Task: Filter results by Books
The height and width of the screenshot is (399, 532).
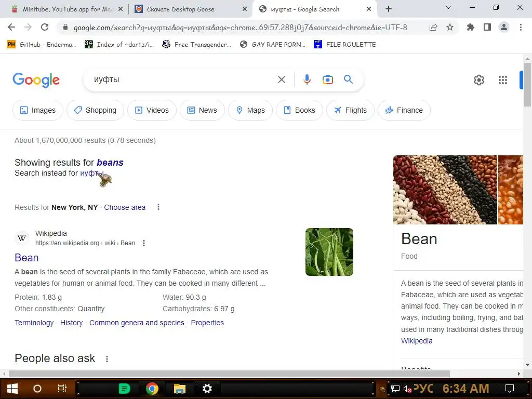Action: pos(299,110)
